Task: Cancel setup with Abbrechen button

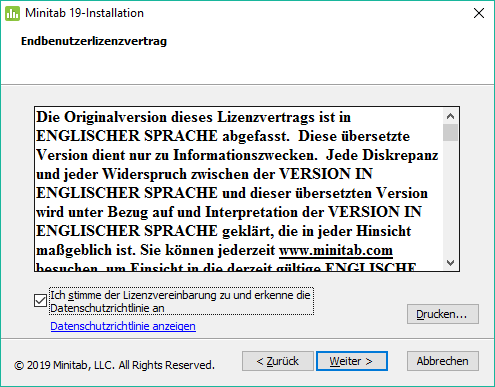Action: tap(443, 361)
